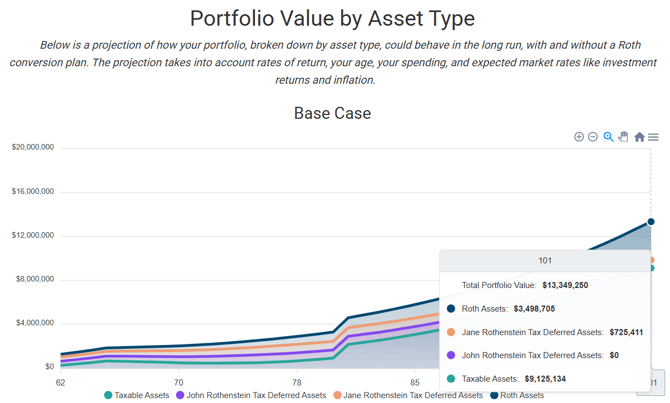
Task: Click the dark blue Roth data point marker
Action: tap(651, 222)
